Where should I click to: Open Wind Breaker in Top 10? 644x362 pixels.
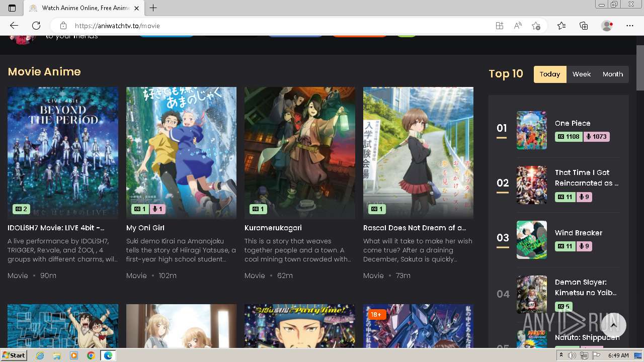(579, 233)
